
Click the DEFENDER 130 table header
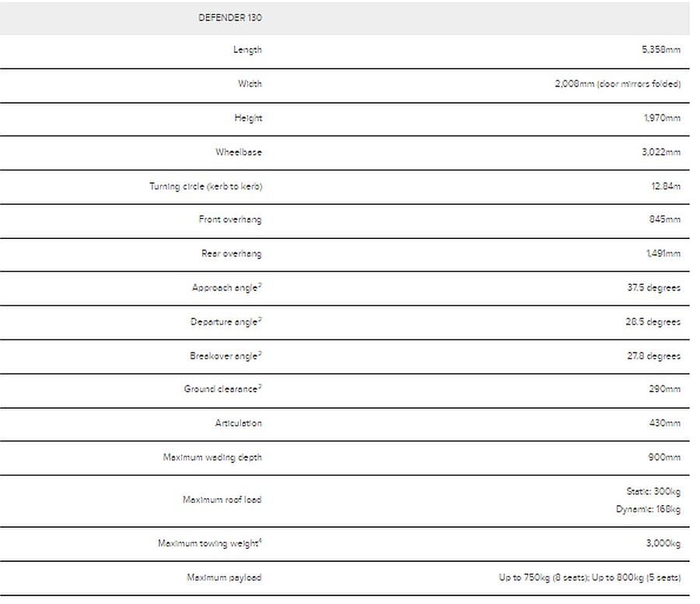pos(229,17)
